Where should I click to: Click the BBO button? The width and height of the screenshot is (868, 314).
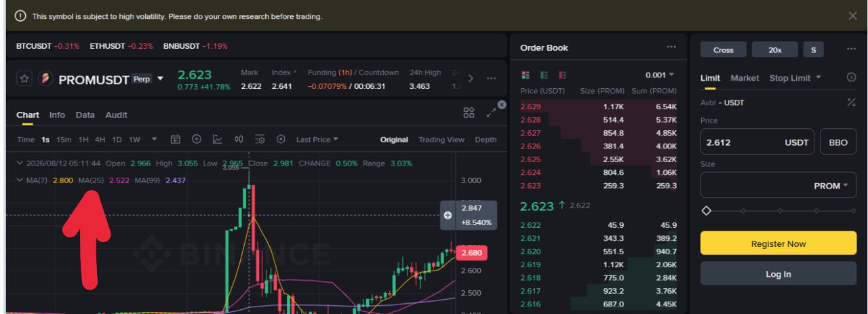coord(838,142)
